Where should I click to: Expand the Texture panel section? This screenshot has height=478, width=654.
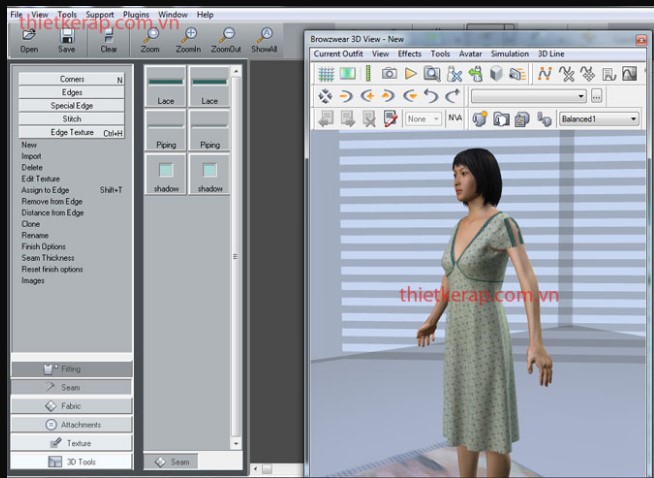71,443
